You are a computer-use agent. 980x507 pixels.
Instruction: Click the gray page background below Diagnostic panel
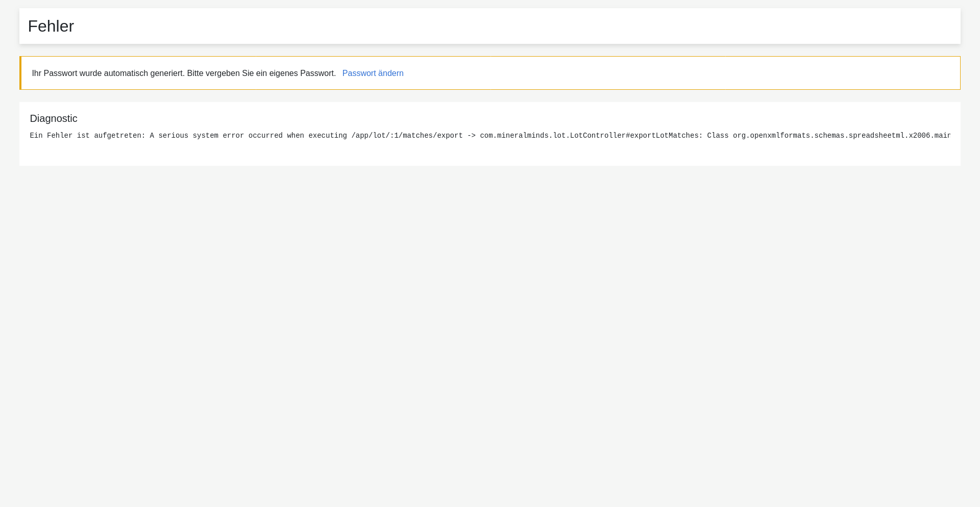[490, 332]
